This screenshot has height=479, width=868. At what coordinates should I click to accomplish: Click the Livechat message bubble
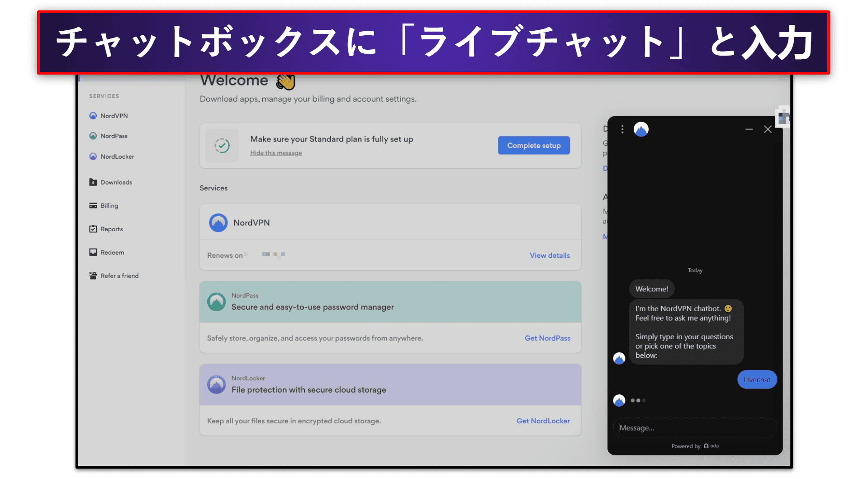coord(757,380)
